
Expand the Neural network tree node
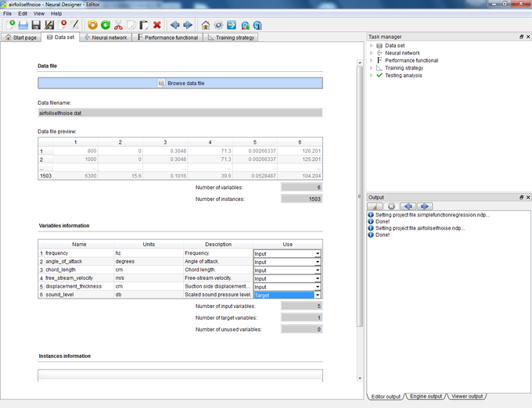click(x=371, y=53)
